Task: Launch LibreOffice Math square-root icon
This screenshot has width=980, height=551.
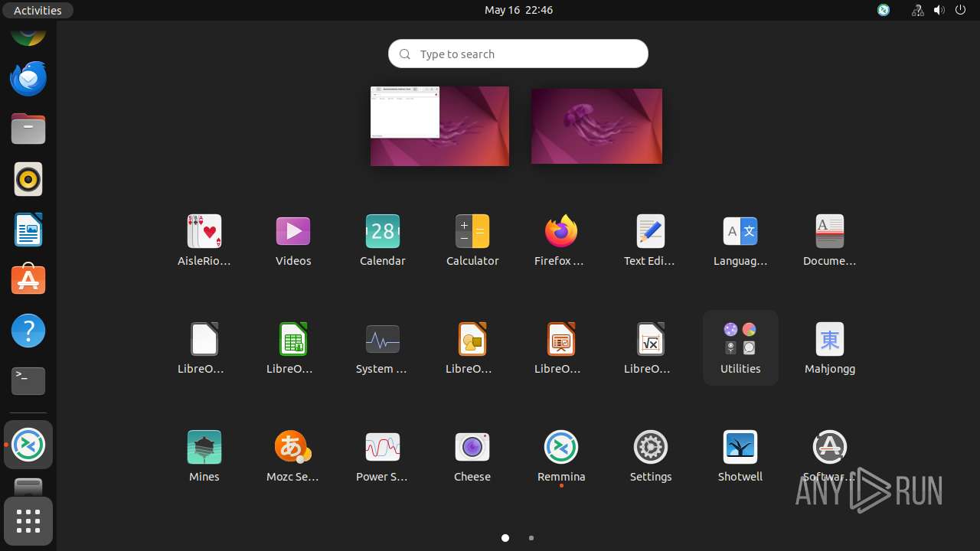Action: tap(651, 347)
